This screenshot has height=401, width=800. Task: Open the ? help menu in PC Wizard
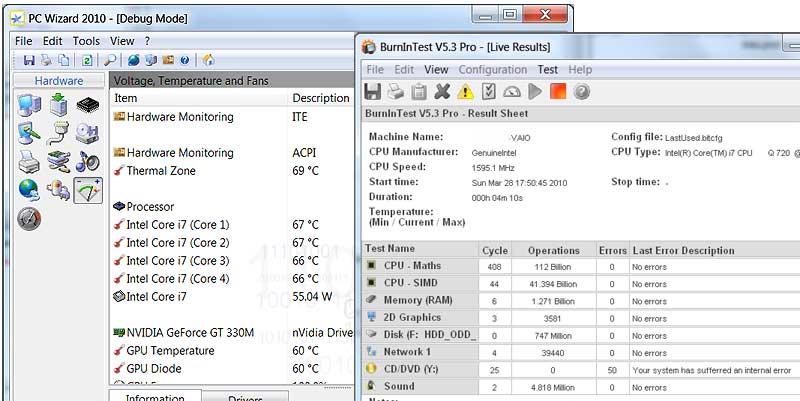tap(147, 41)
